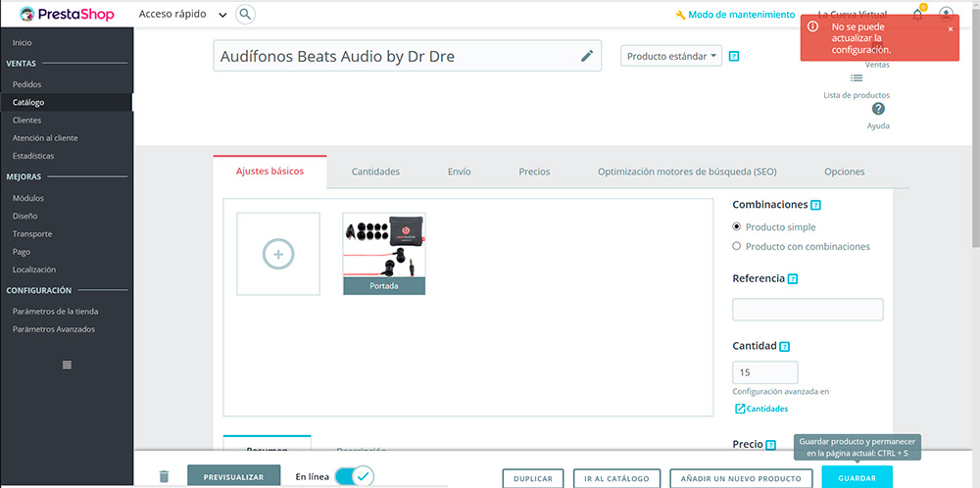Click the external link icon by Cantidades
980x488 pixels.
(x=740, y=409)
